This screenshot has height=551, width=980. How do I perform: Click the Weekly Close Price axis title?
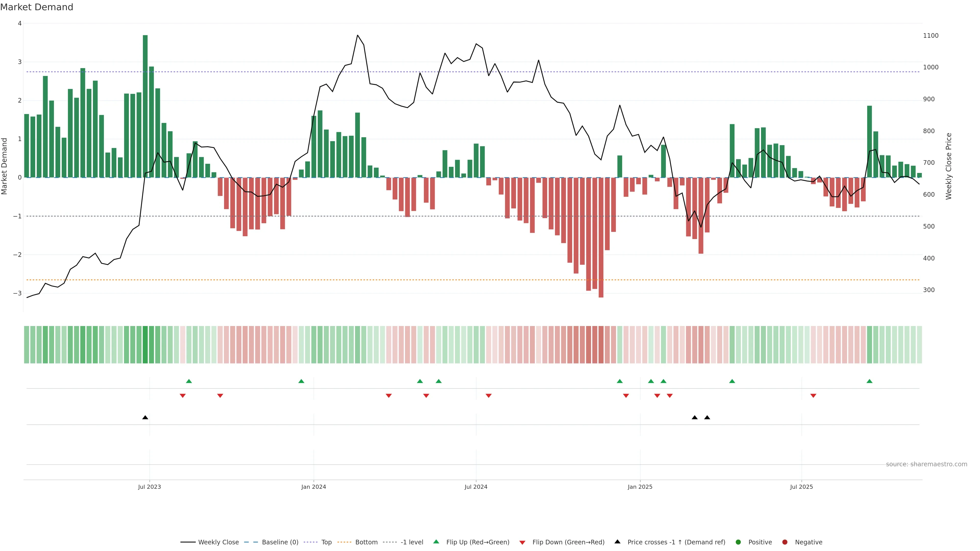[948, 166]
